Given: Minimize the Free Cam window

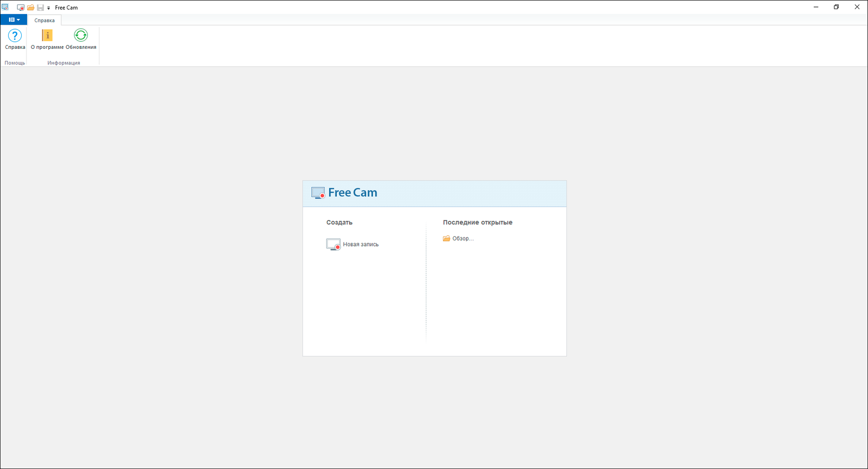Looking at the screenshot, I should click(816, 7).
